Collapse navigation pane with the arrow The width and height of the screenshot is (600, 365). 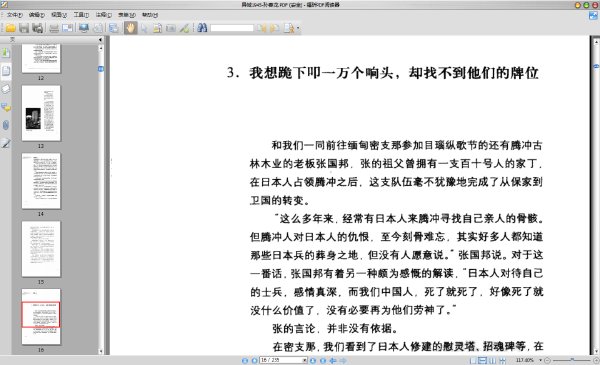point(100,39)
